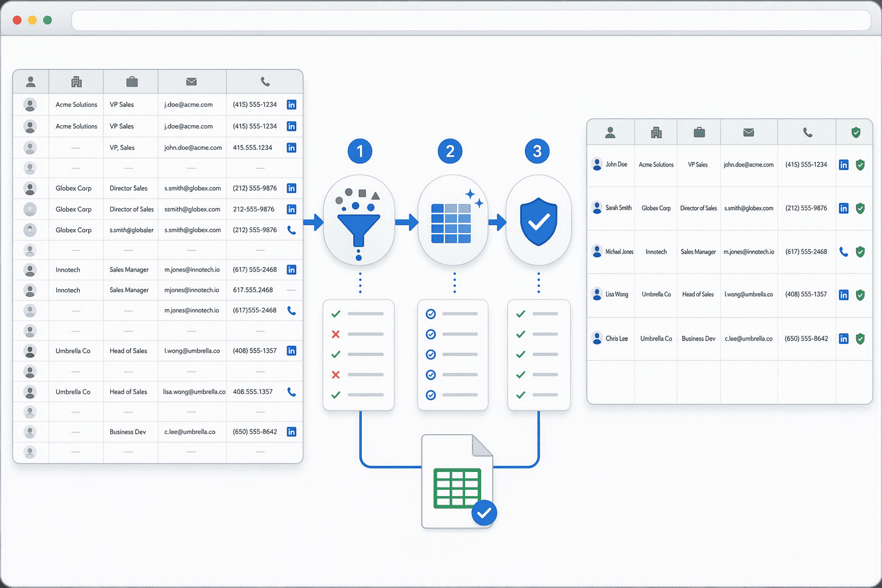Image resolution: width=882 pixels, height=588 pixels.
Task: Click the briefcase header icon in the left table
Action: [131, 82]
